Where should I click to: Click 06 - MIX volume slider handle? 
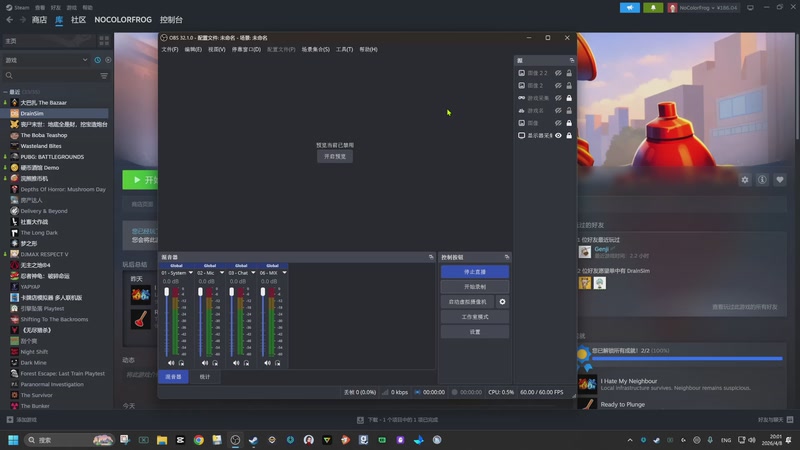tap(263, 292)
